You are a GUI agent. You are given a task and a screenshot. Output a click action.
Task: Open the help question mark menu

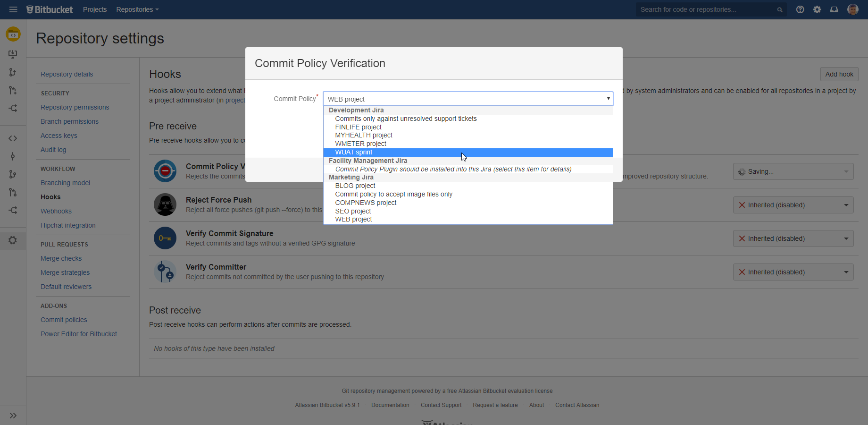pyautogui.click(x=800, y=9)
